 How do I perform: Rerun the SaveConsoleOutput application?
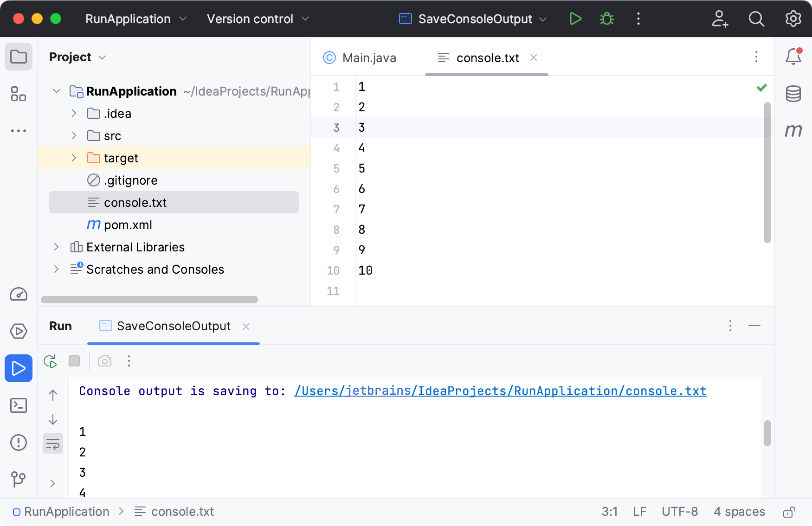(x=50, y=361)
